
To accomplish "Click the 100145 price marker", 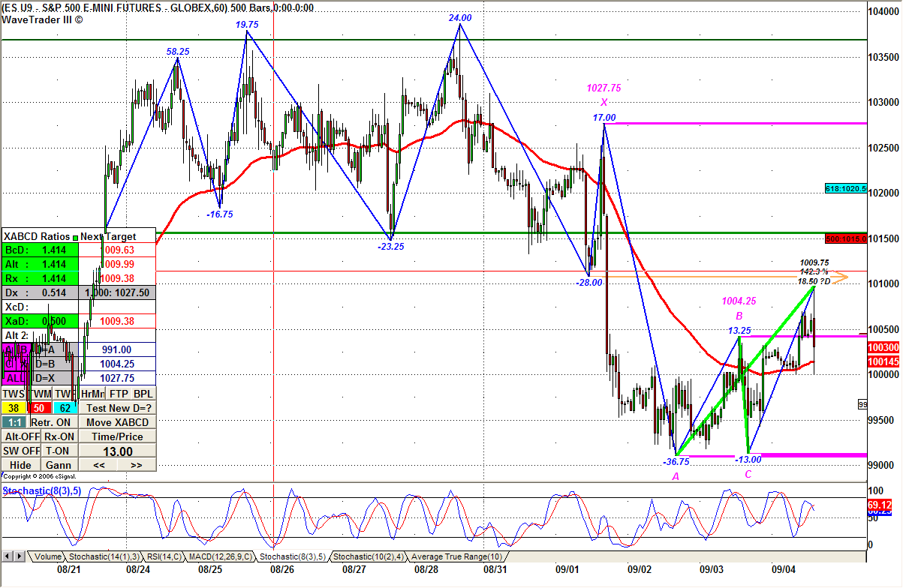I will (883, 361).
